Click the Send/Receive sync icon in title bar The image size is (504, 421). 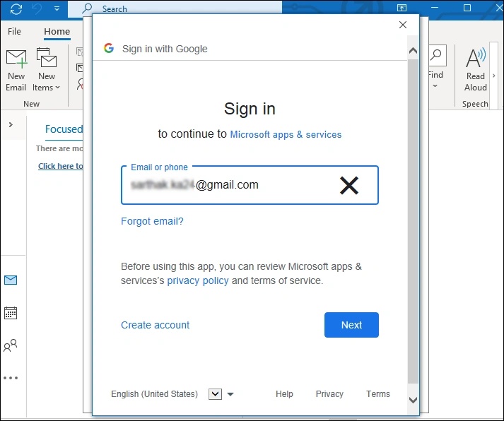pos(16,8)
